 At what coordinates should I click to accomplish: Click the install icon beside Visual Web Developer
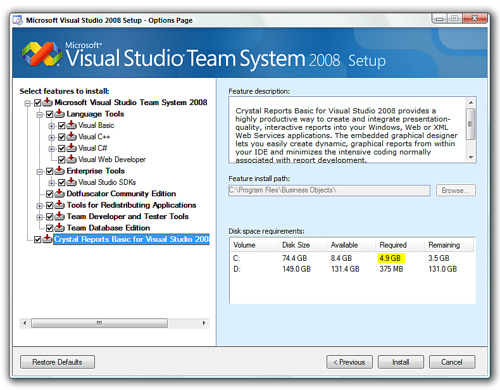pyautogui.click(x=71, y=159)
